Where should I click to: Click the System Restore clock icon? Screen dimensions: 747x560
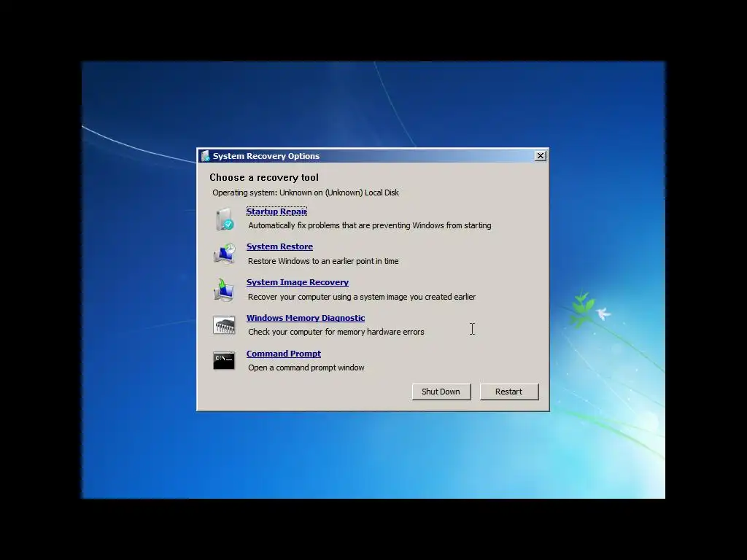point(225,254)
